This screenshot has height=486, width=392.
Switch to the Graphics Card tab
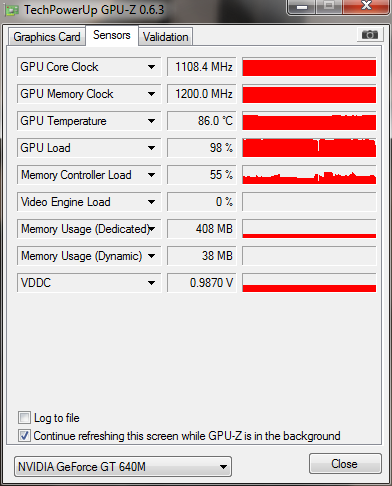point(47,37)
